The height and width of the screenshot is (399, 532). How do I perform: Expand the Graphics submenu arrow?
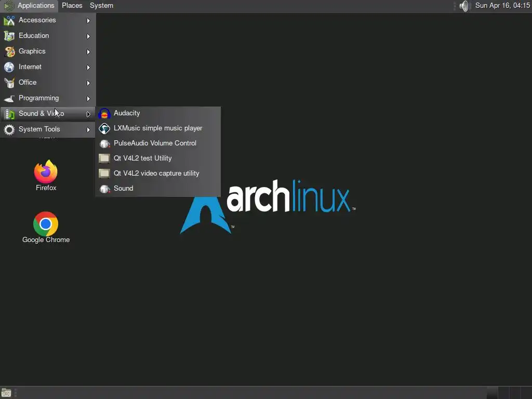[x=88, y=51]
